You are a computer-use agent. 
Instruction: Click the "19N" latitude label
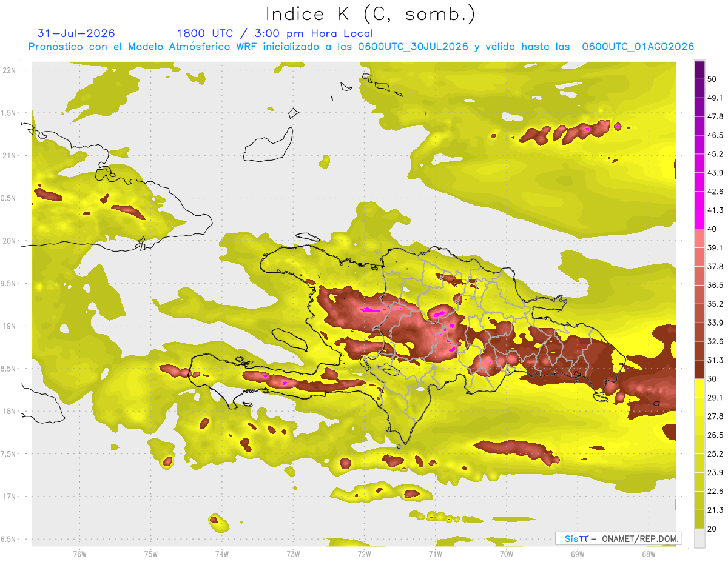(x=10, y=326)
